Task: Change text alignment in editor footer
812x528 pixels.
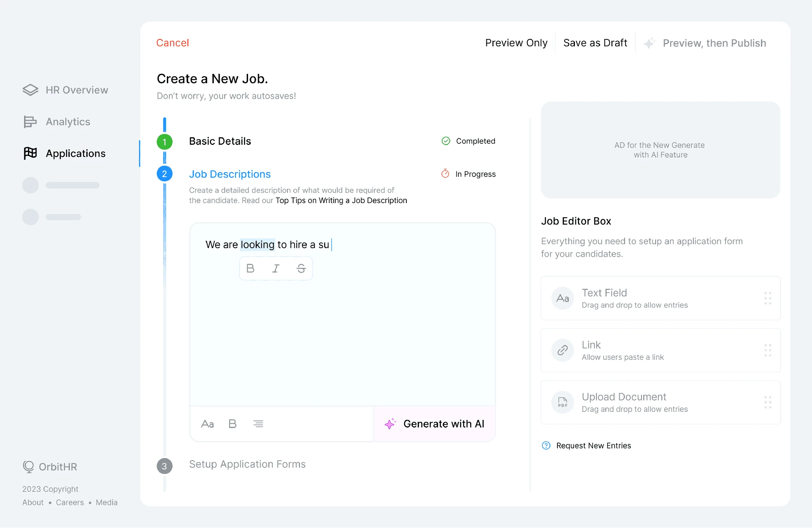Action: [258, 424]
